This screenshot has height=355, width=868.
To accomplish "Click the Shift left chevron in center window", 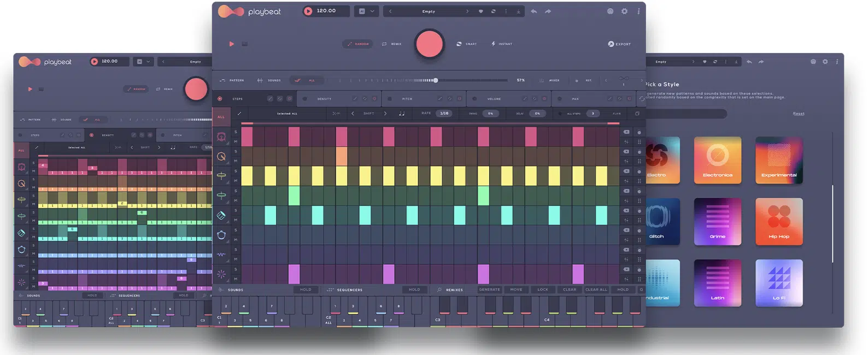I will [x=353, y=114].
